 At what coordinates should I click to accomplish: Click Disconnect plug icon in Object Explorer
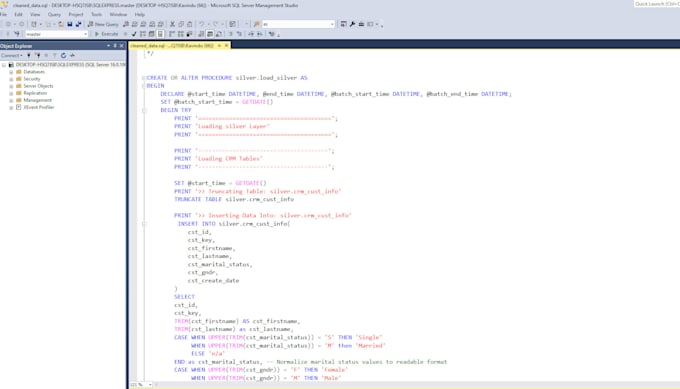tap(38, 56)
